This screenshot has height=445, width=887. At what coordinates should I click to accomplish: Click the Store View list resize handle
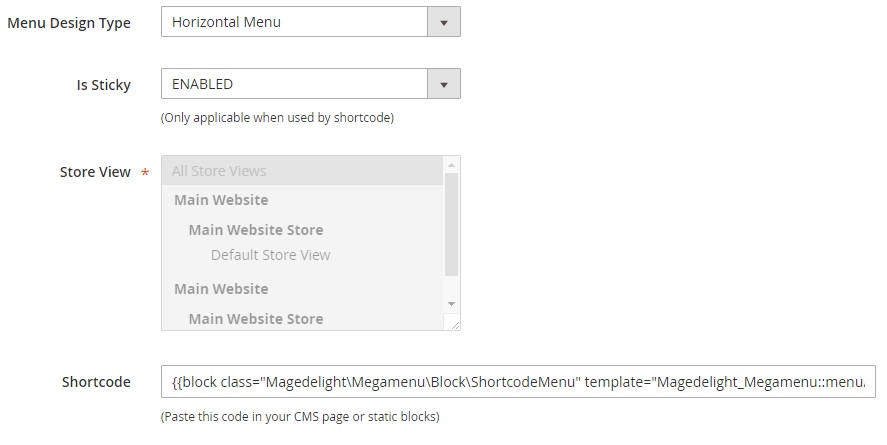[x=454, y=324]
